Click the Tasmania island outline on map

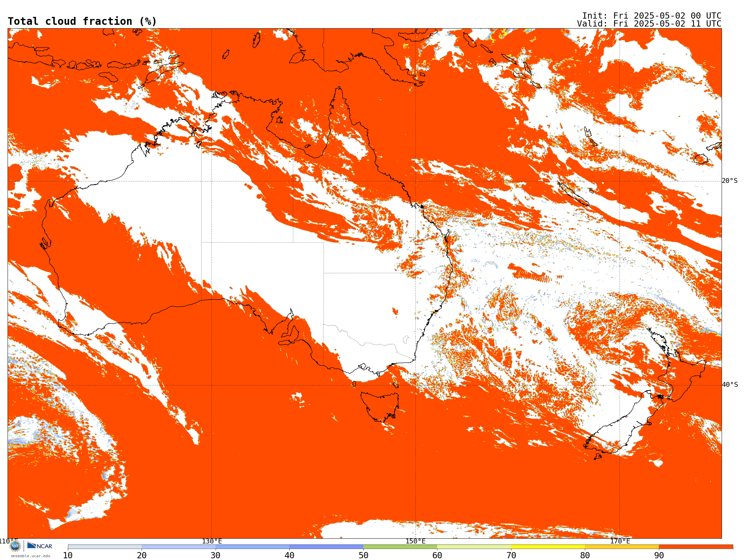(x=380, y=407)
